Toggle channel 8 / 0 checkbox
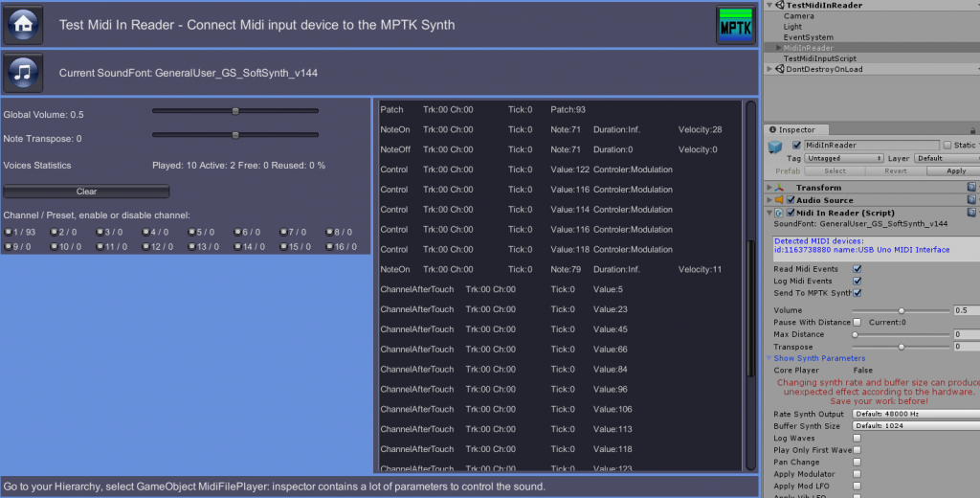This screenshot has width=980, height=498. tap(329, 232)
